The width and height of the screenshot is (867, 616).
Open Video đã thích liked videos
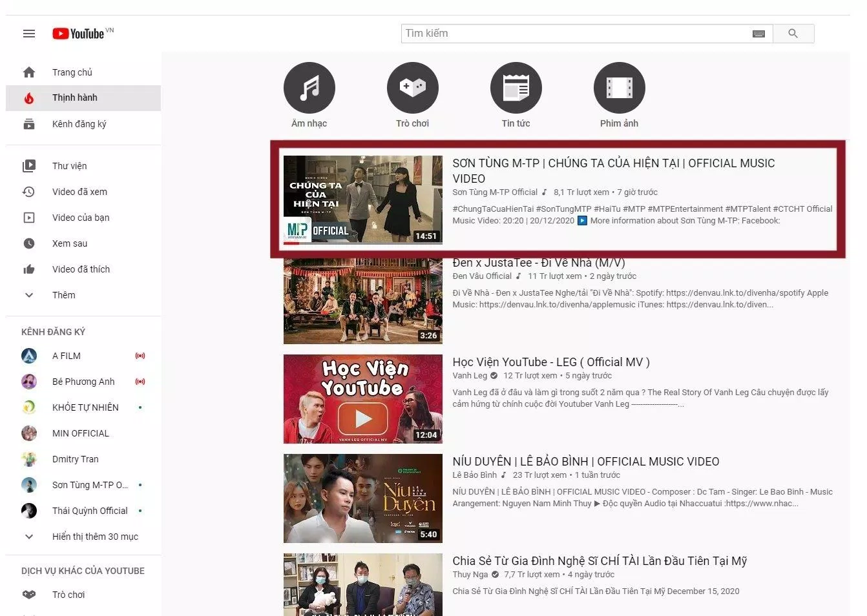[81, 269]
